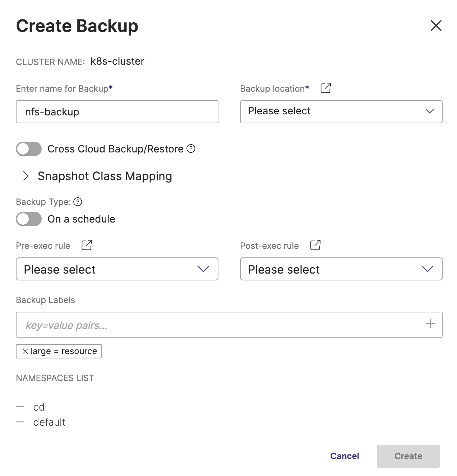The height and width of the screenshot is (476, 457).
Task: Select the default namespace entry
Action: coord(49,422)
